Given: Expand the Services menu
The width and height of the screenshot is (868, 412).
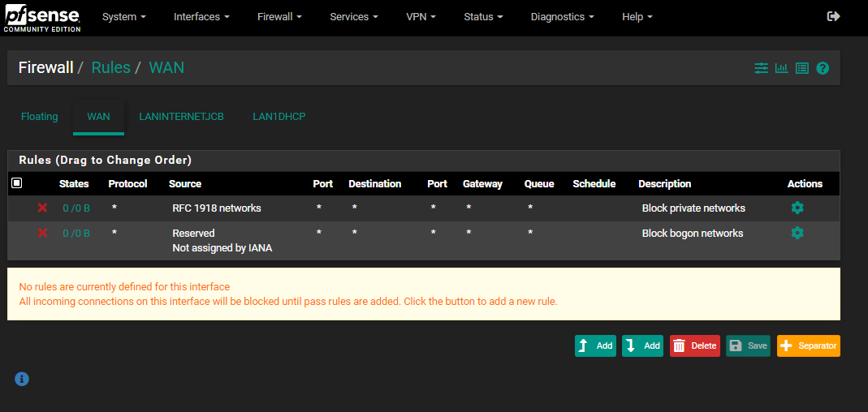Looking at the screenshot, I should point(354,17).
